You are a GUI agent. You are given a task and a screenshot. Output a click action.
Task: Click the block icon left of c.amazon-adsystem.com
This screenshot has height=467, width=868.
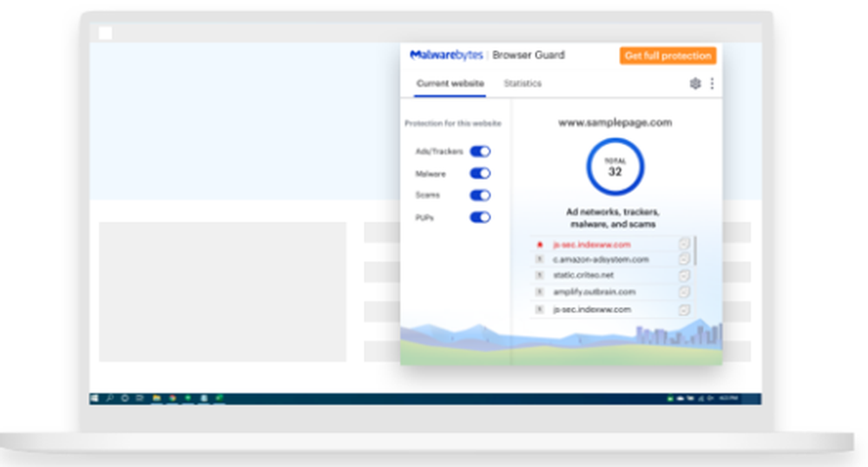point(539,259)
